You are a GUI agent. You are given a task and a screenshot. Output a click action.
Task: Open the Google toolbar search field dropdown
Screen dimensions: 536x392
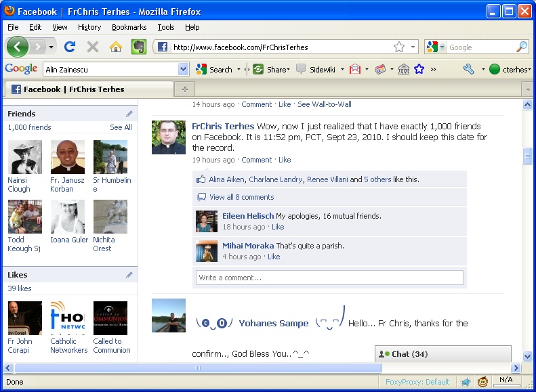click(x=183, y=69)
